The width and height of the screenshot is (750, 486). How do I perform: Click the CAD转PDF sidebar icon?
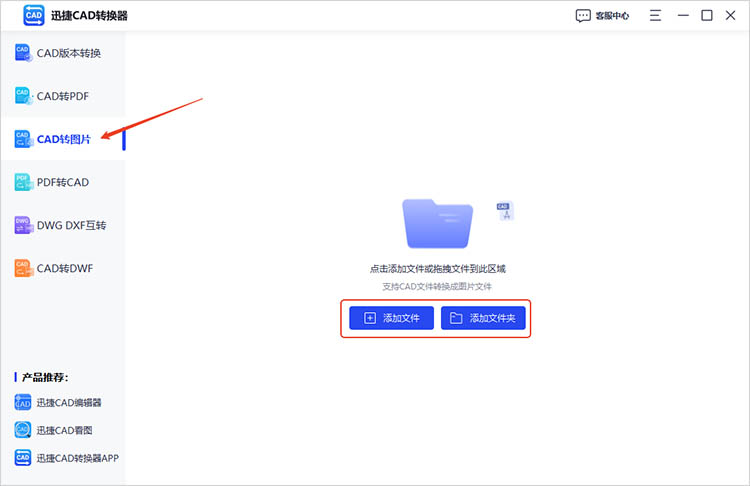click(23, 96)
